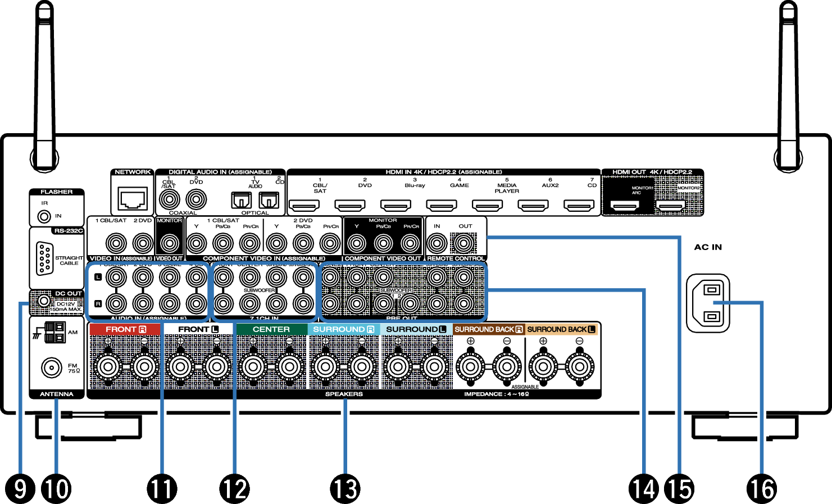
Task: Click the RS-232C serial connector
Action: pyautogui.click(x=44, y=258)
